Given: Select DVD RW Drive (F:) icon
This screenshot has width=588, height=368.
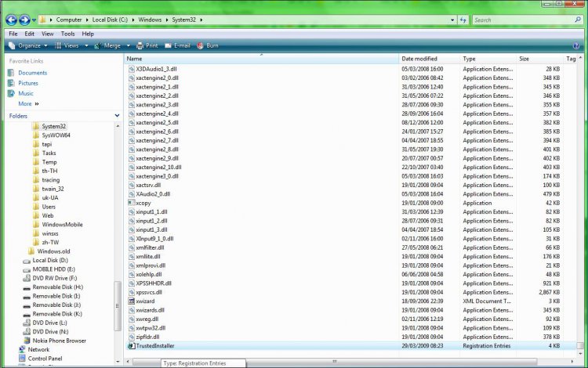Looking at the screenshot, I should click(27, 278).
